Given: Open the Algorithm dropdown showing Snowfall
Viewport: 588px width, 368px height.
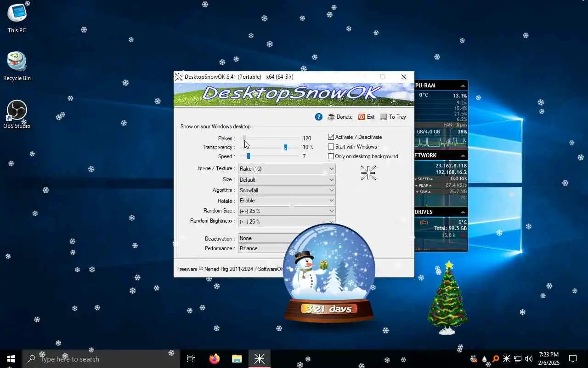Looking at the screenshot, I should (x=287, y=190).
